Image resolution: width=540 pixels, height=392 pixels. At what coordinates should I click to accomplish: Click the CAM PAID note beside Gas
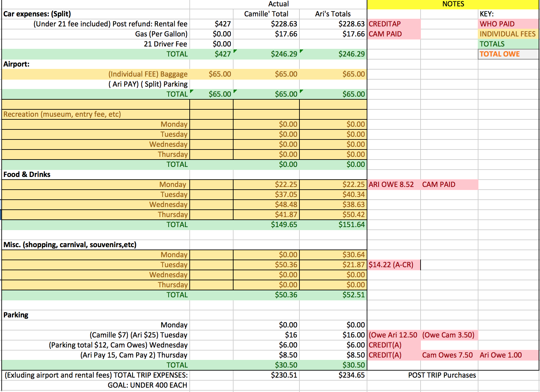(x=394, y=34)
